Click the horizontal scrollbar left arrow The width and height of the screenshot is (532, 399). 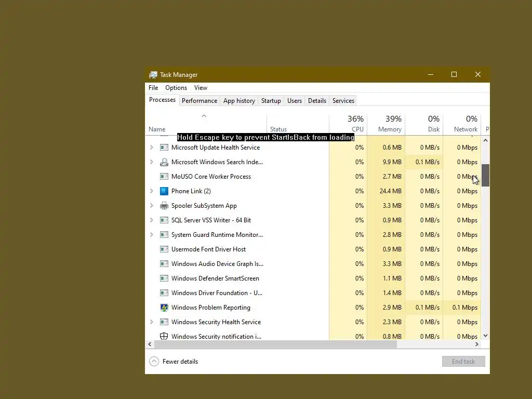tap(150, 344)
